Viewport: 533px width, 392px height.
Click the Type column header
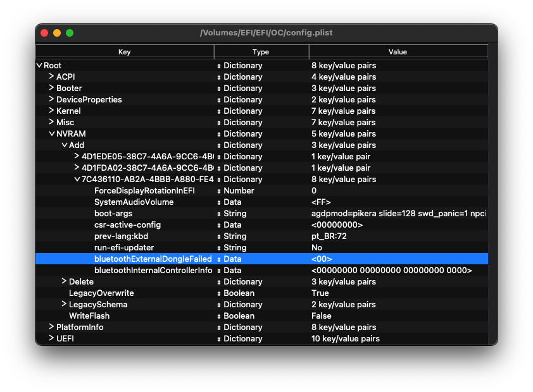pos(261,52)
